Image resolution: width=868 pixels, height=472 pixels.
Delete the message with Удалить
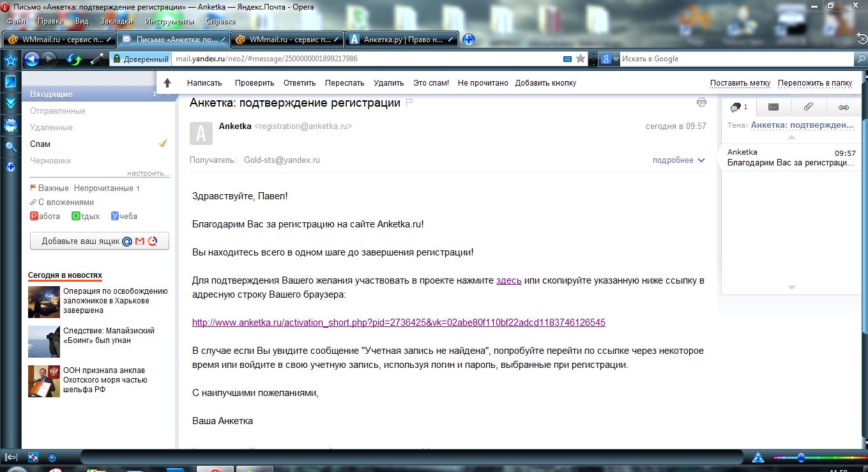pos(388,83)
